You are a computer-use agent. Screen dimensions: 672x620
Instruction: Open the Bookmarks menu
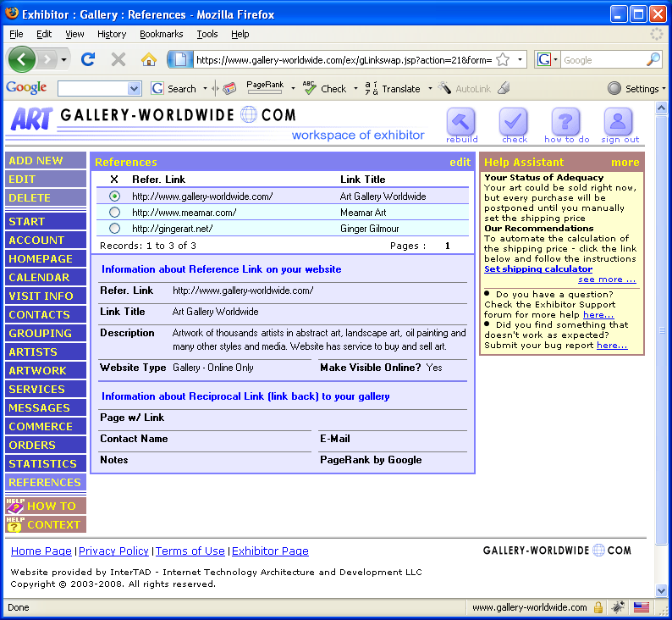161,34
